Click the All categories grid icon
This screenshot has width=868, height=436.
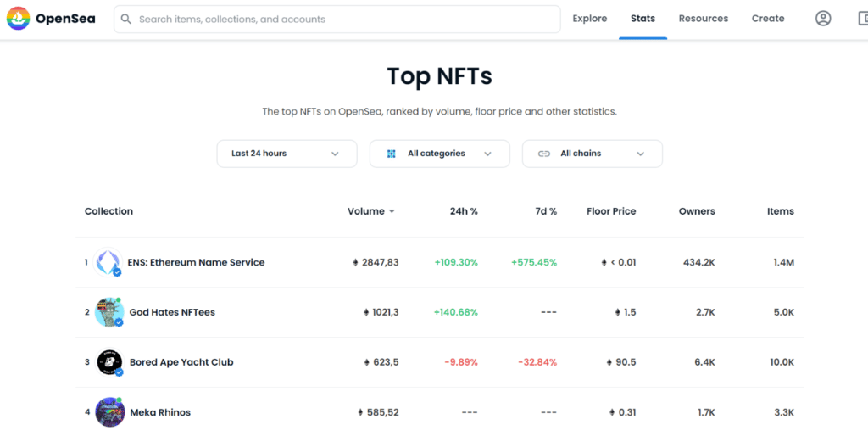pyautogui.click(x=392, y=154)
